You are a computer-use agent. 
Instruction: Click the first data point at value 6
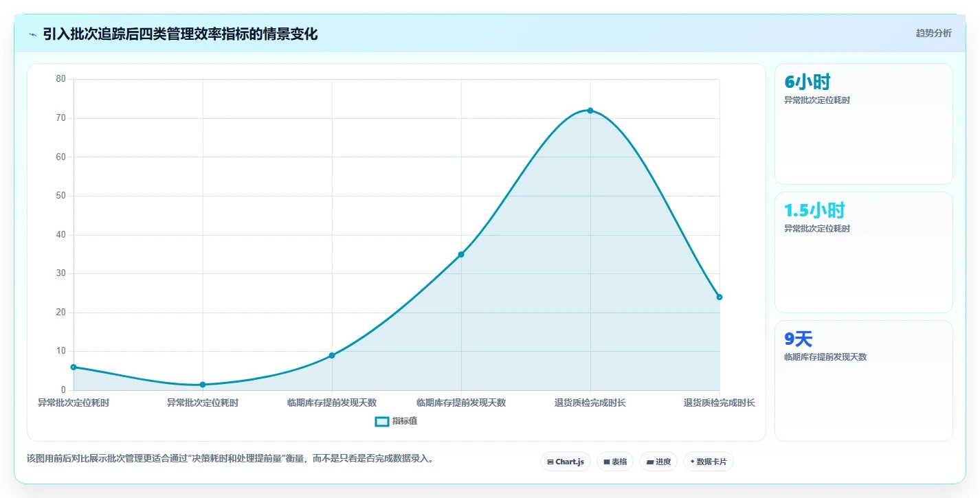pyautogui.click(x=74, y=367)
